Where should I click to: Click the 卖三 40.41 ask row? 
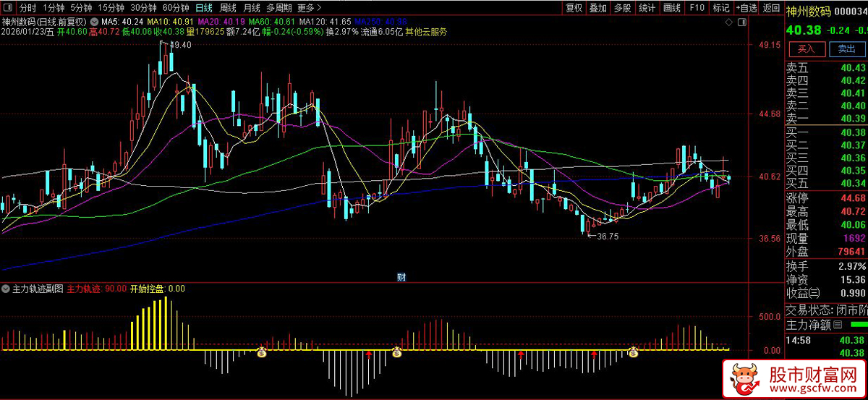point(826,93)
